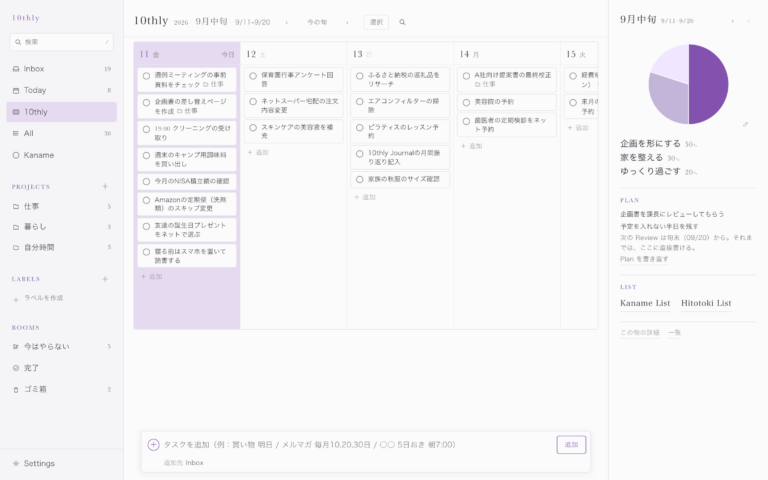Image resolution: width=768 pixels, height=480 pixels.
Task: Open Inbox in the sidebar
Action: (x=62, y=69)
